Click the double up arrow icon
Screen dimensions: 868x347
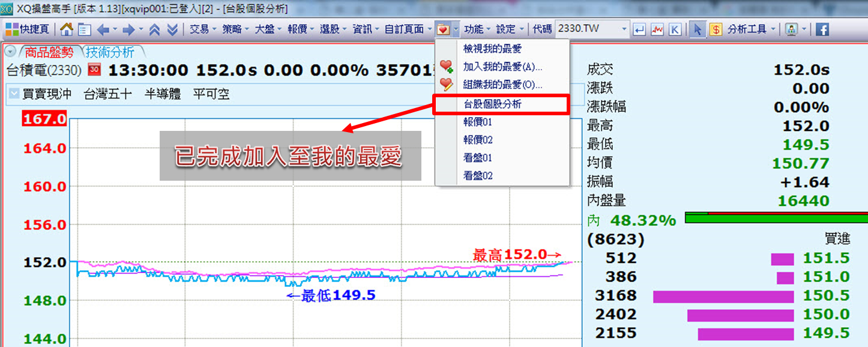pos(154,29)
